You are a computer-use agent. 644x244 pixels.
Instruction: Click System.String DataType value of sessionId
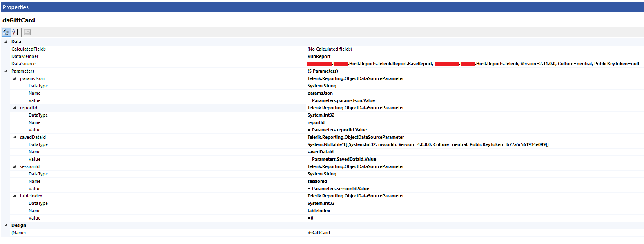coord(322,174)
